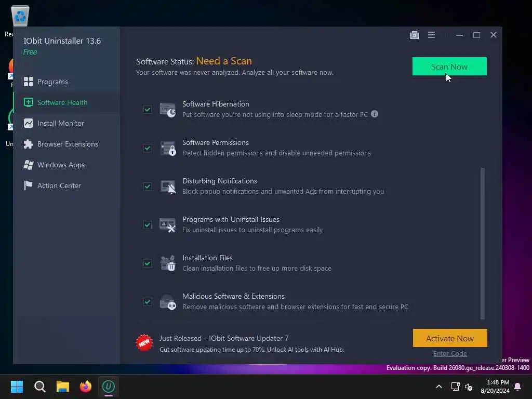Click the Installation Files trash icon
This screenshot has width=532, height=399.
click(x=168, y=263)
